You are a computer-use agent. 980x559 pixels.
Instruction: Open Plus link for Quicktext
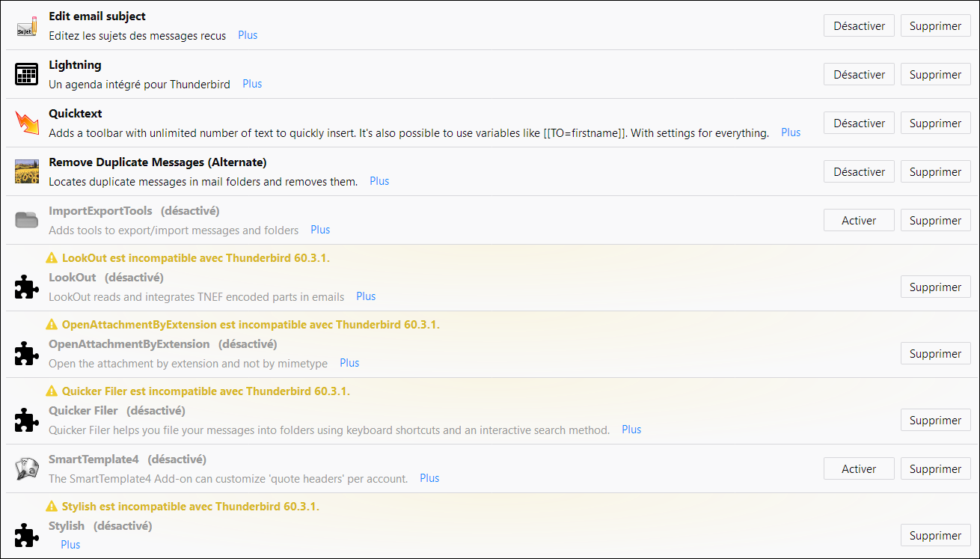pyautogui.click(x=791, y=132)
